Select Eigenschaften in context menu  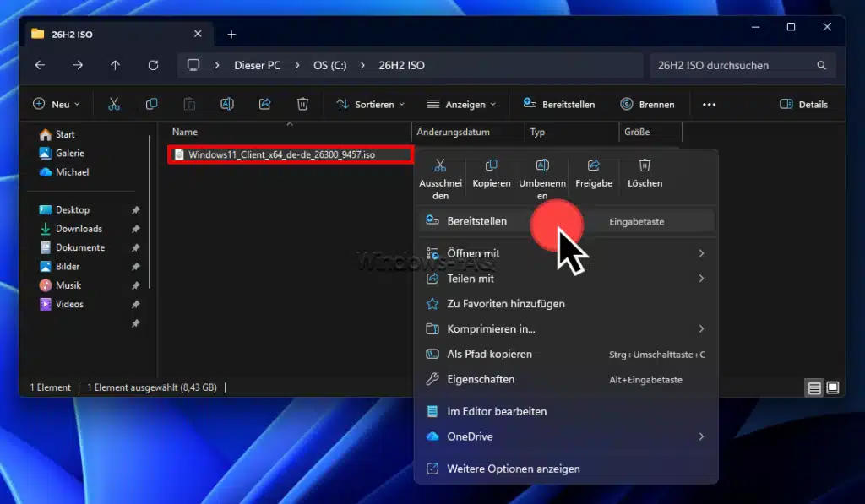point(566,379)
